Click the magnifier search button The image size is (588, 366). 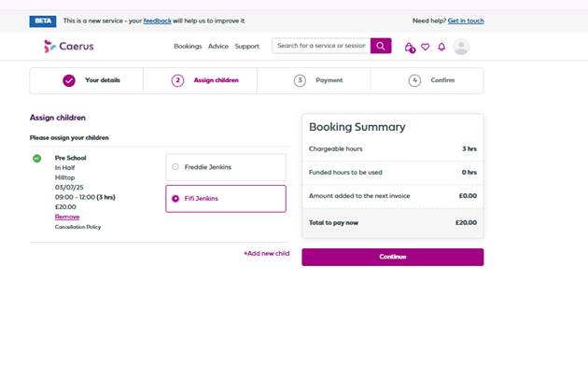pos(381,46)
